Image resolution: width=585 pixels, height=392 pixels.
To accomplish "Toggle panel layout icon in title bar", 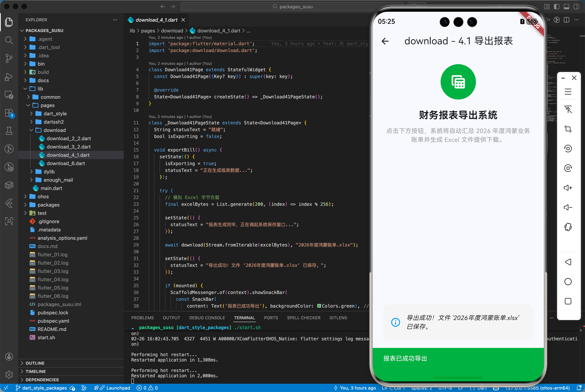I will [567, 7].
